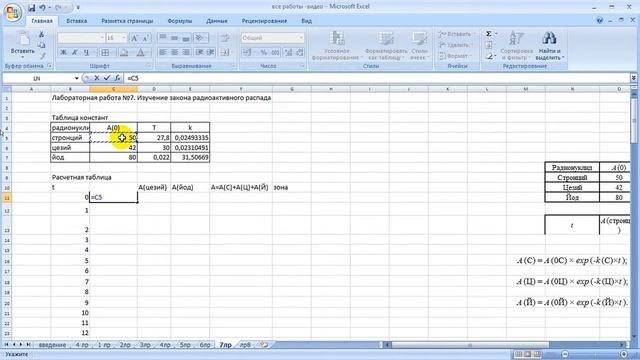The width and height of the screenshot is (640, 360).
Task: Click the AutoSum sigma icon
Action: click(x=489, y=34)
